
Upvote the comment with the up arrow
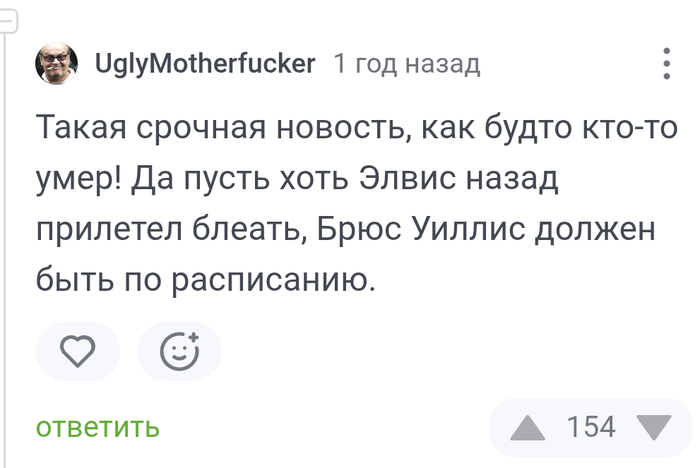(x=528, y=428)
